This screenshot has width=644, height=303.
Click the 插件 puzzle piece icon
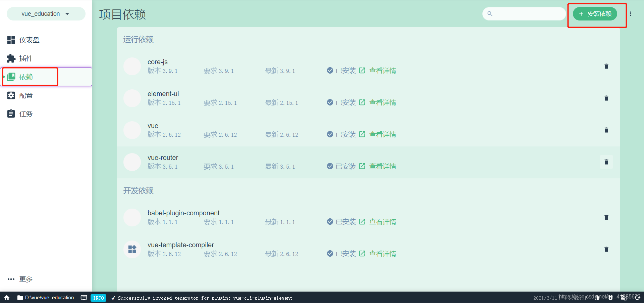click(x=11, y=58)
